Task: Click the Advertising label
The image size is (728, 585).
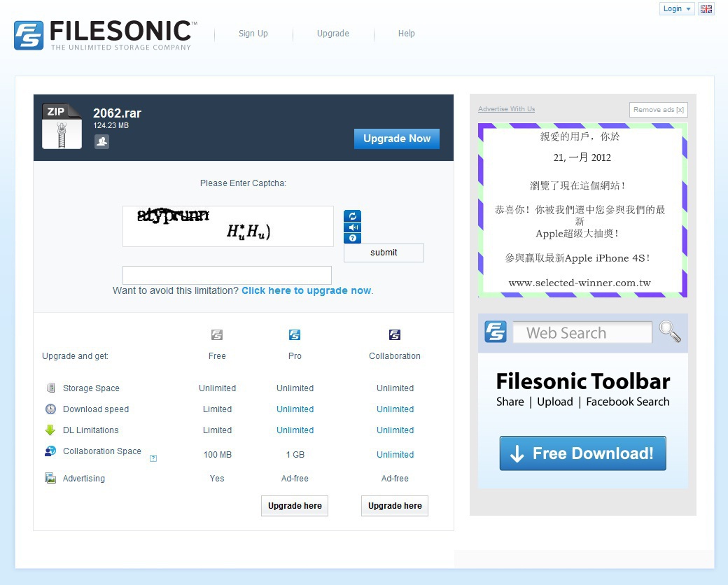Action: point(84,478)
